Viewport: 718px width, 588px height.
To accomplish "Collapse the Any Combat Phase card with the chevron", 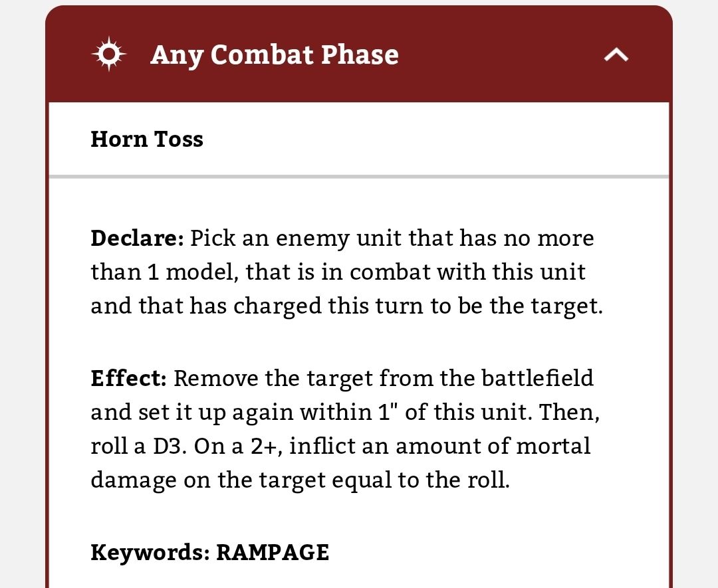I will point(616,55).
